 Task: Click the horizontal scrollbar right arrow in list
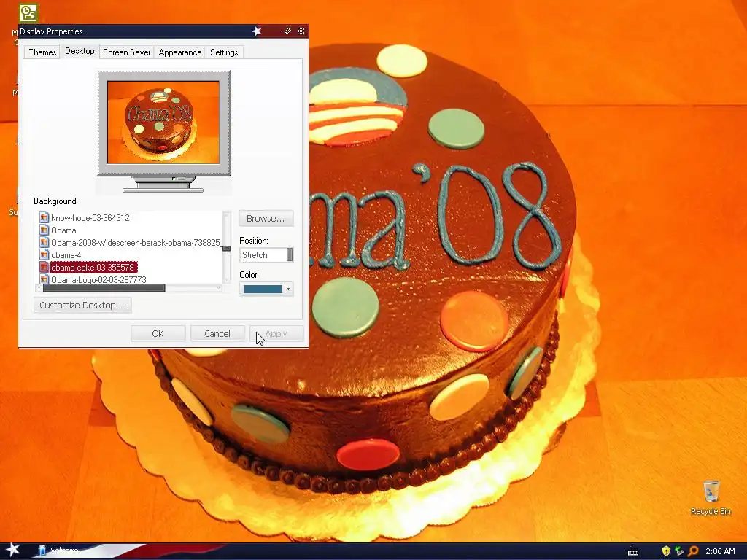pos(219,287)
